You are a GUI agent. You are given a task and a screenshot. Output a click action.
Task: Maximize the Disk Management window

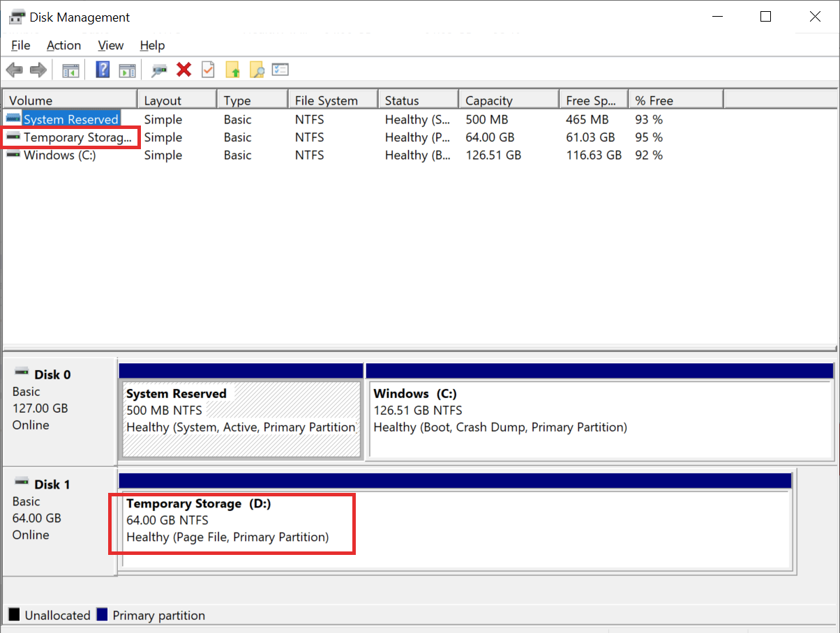(x=765, y=17)
